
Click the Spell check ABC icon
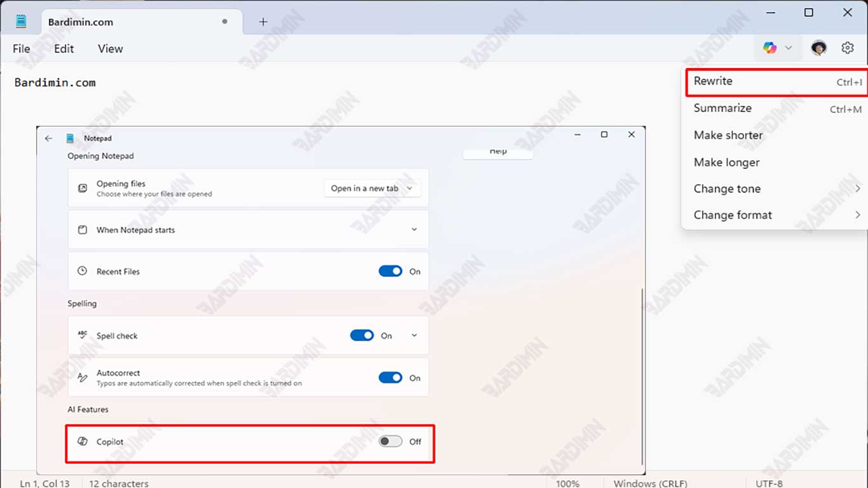pyautogui.click(x=83, y=335)
